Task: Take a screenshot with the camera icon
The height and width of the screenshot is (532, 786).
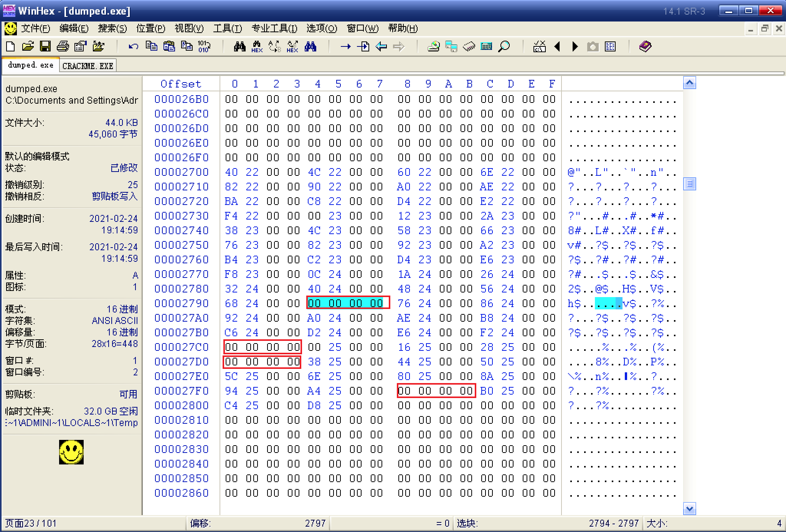Action: point(593,46)
